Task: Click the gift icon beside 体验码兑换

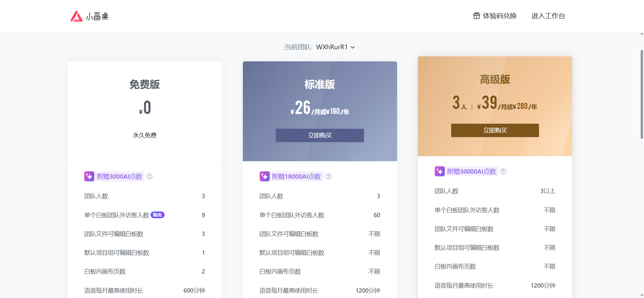Action: click(476, 16)
